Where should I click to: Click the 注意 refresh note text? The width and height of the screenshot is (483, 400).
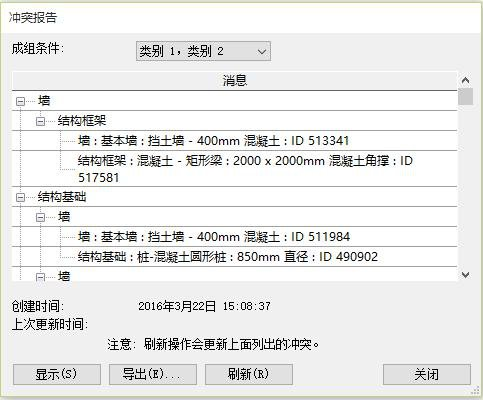(x=213, y=344)
